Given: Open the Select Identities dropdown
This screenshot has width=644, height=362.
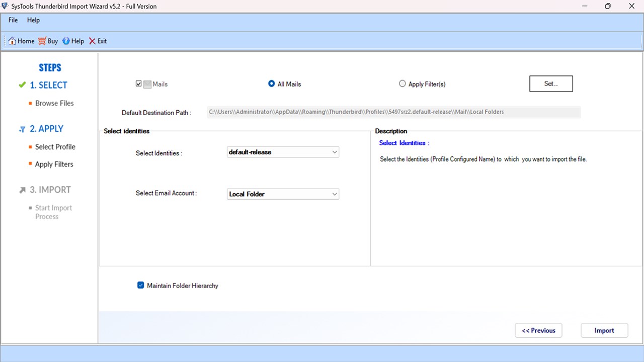Looking at the screenshot, I should coord(283,152).
